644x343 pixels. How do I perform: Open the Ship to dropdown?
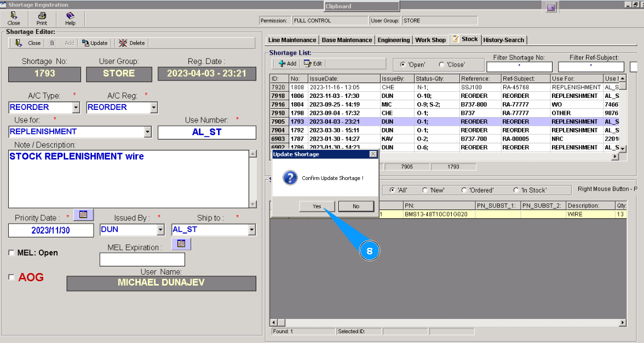point(251,230)
